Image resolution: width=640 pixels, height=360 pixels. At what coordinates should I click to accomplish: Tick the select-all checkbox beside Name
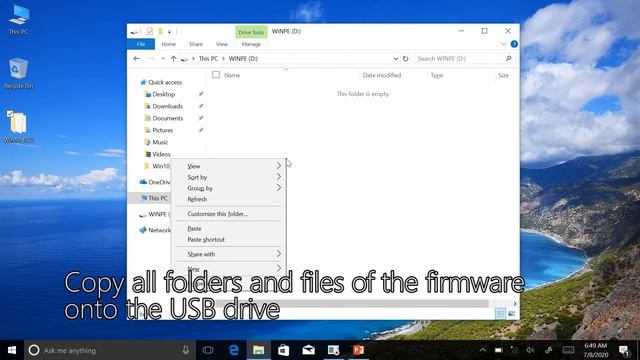pos(216,75)
